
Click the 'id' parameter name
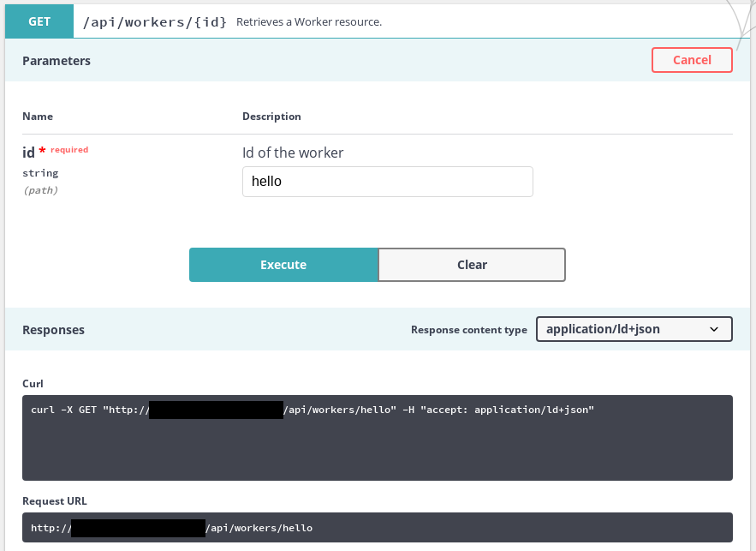pos(28,153)
